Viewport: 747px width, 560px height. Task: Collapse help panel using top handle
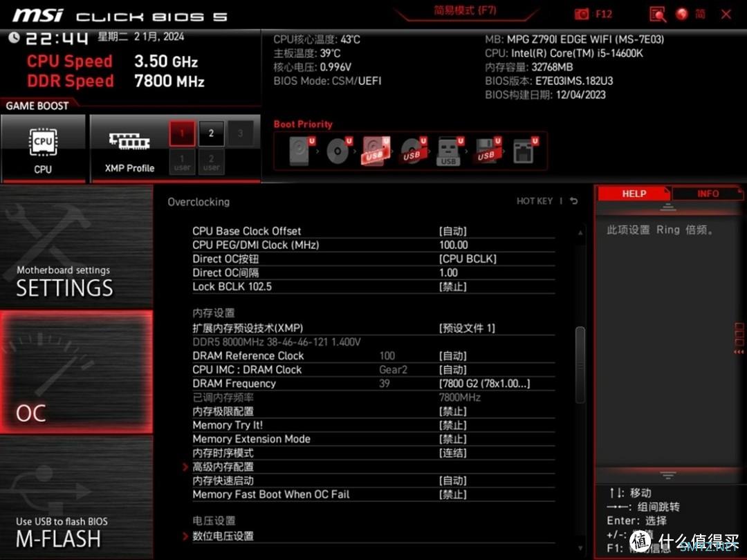pyautogui.click(x=668, y=207)
